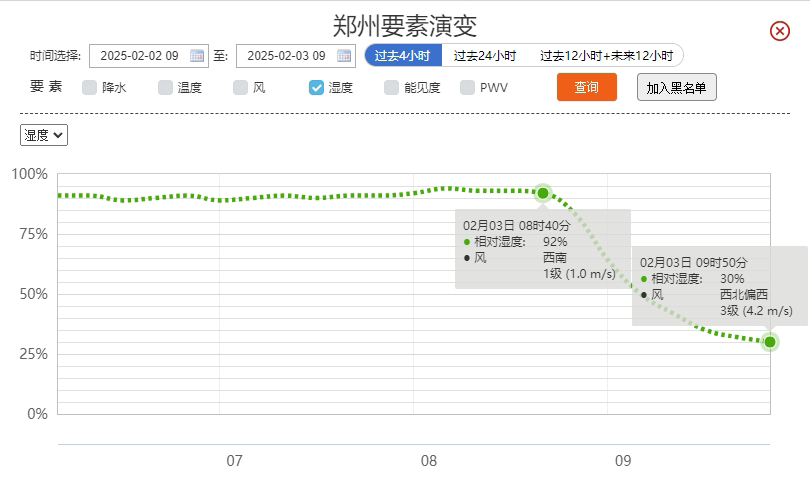The width and height of the screenshot is (810, 477).
Task: Switch to the 过去24小时 tab
Action: click(x=484, y=56)
